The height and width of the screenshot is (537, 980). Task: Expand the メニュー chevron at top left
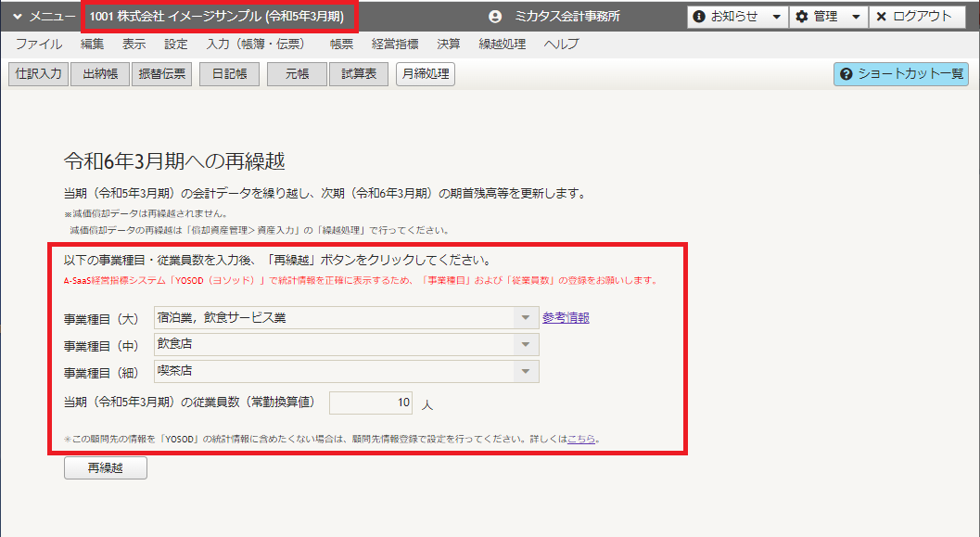(18, 17)
